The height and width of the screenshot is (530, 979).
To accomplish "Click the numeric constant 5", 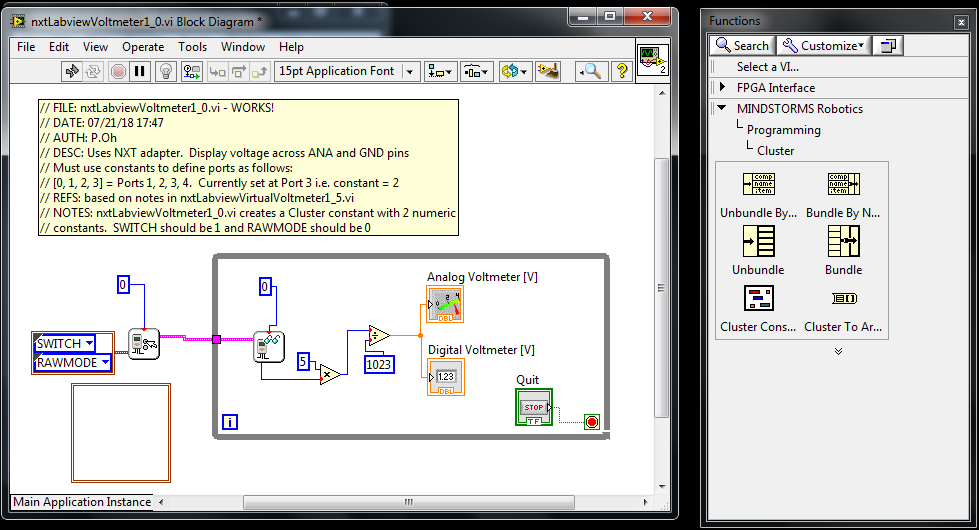I will point(303,361).
